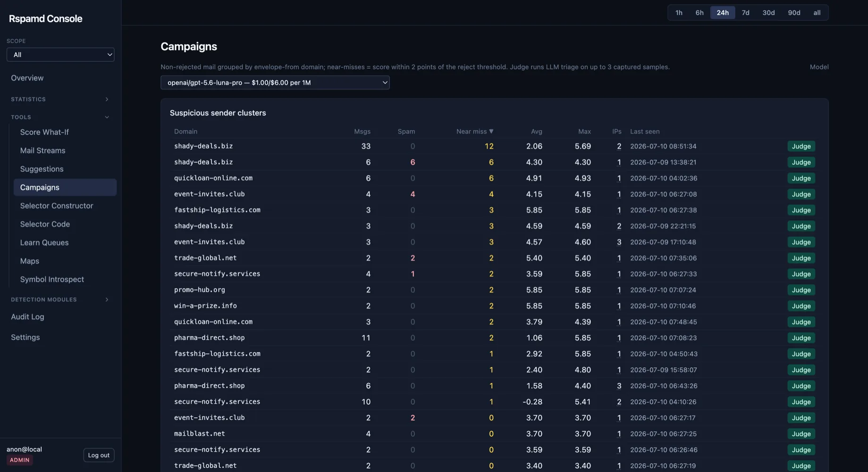The height and width of the screenshot is (472, 868).
Task: Sort table by Near miss column
Action: pos(474,132)
